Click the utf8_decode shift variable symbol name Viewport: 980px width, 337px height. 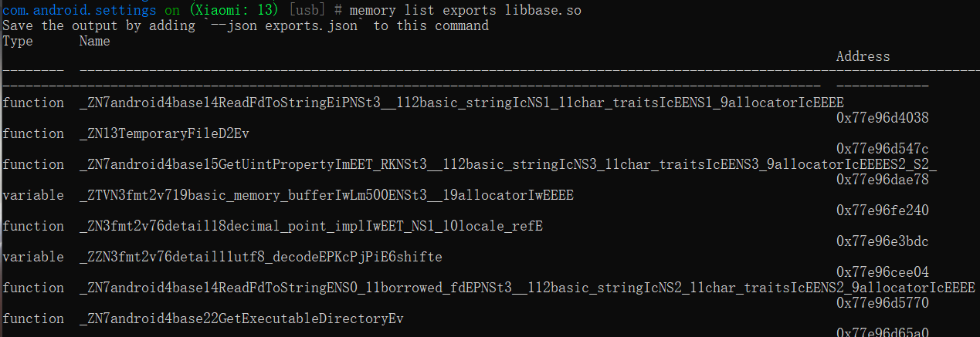pyautogui.click(x=260, y=257)
